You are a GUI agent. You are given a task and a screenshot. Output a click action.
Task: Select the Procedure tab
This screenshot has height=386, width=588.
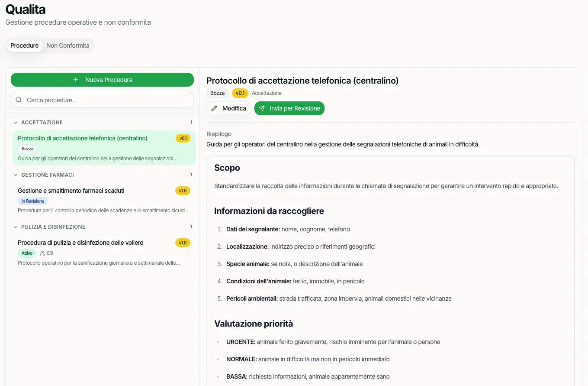(x=25, y=45)
